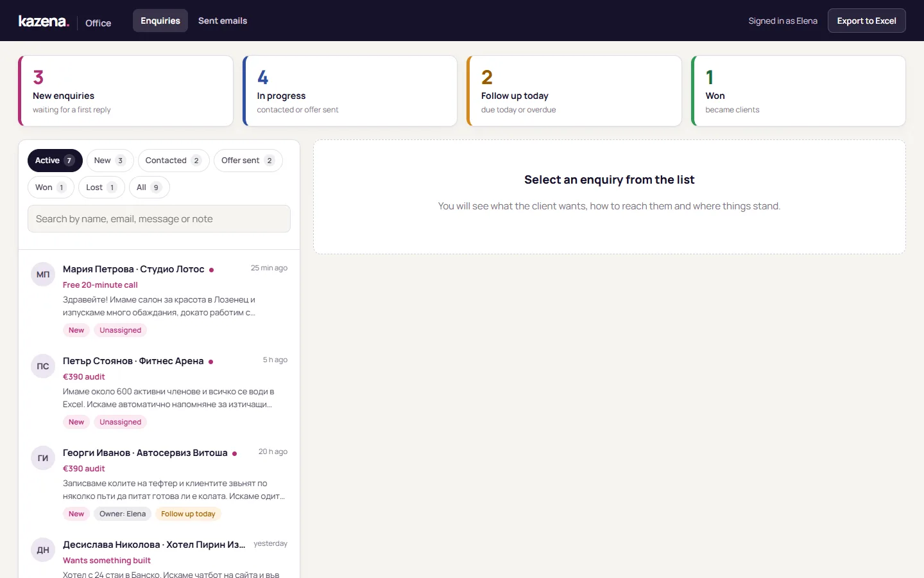
Task: Switch to the Enquiries tab
Action: 160,21
